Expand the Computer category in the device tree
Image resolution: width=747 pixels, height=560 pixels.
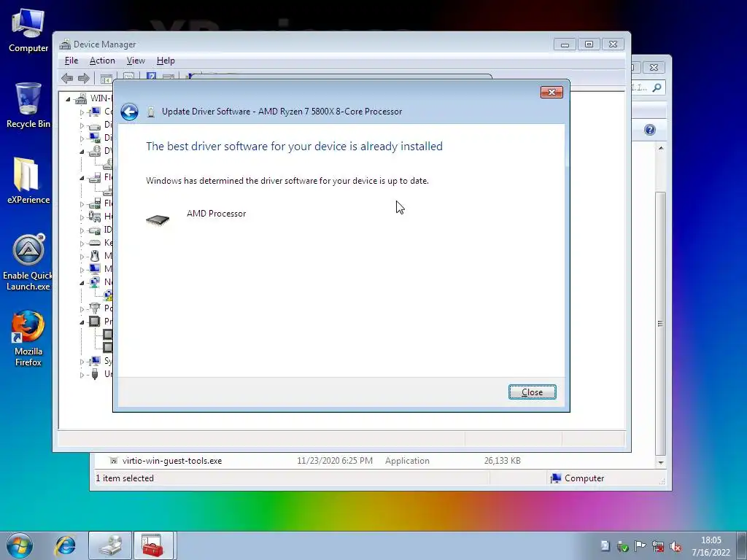click(82, 112)
